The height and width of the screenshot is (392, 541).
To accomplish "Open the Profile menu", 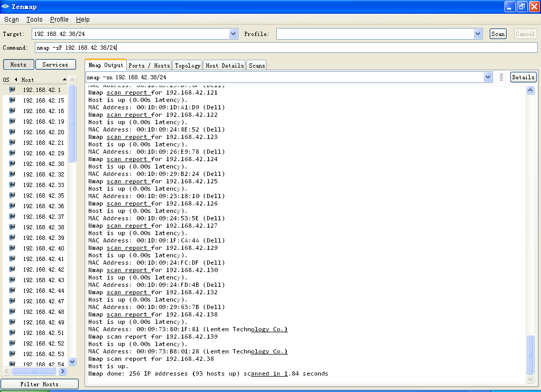I will (x=59, y=20).
